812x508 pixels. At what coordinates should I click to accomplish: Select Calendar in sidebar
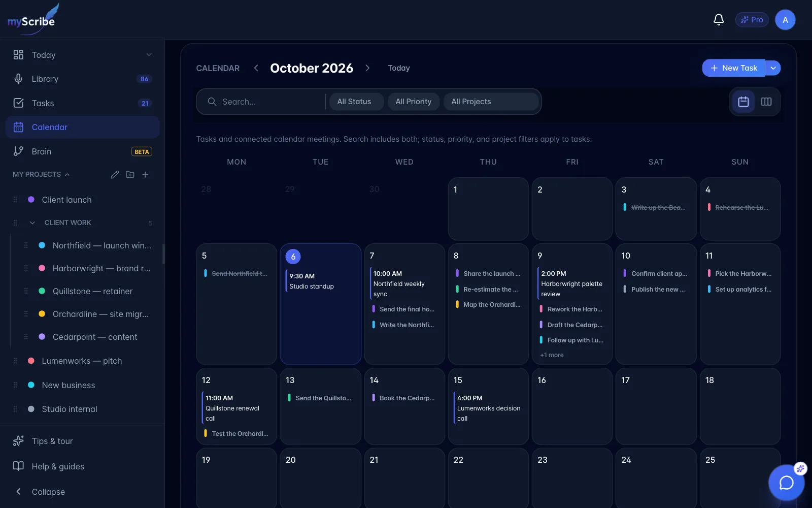[x=82, y=127]
